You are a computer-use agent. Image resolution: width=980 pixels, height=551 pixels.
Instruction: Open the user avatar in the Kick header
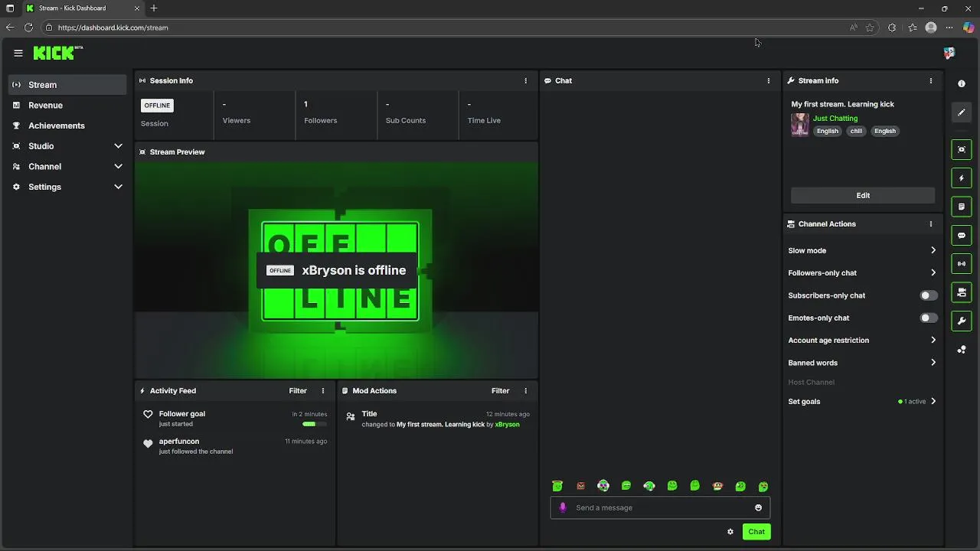949,53
